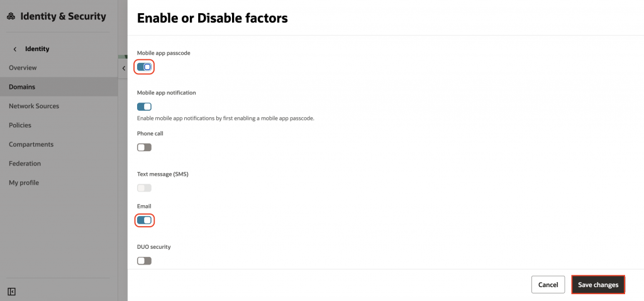Enable the Phone call factor

(144, 147)
